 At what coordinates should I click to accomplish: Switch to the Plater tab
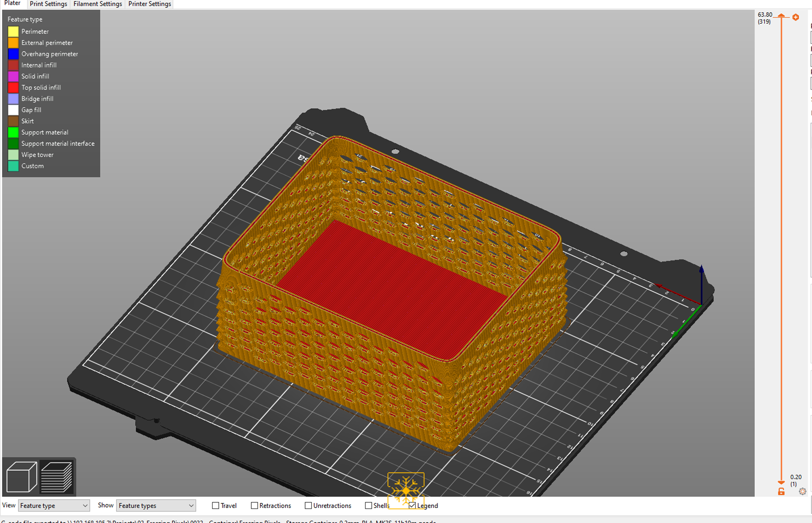point(13,3)
